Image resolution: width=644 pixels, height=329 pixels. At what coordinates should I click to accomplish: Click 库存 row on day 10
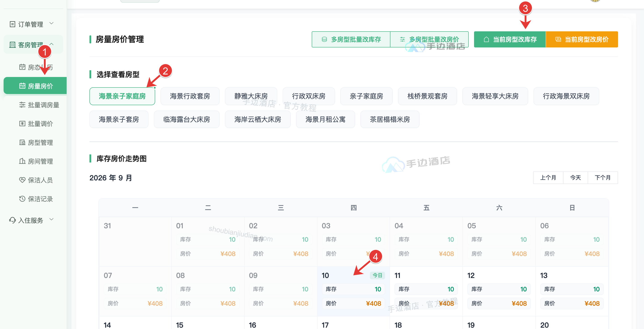click(354, 289)
